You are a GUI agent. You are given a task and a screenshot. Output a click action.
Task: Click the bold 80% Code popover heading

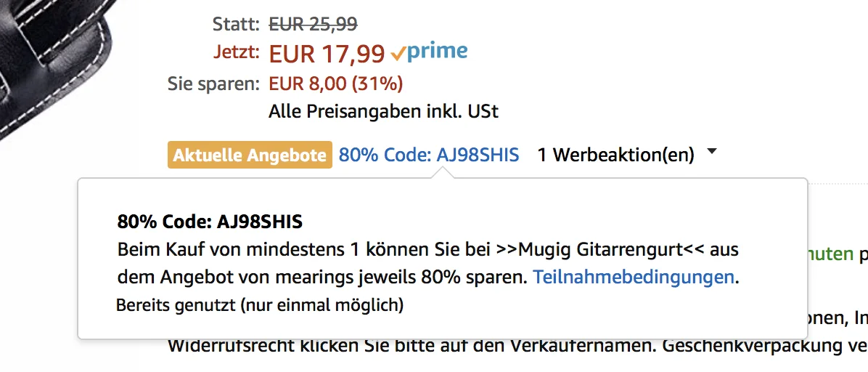tap(210, 222)
